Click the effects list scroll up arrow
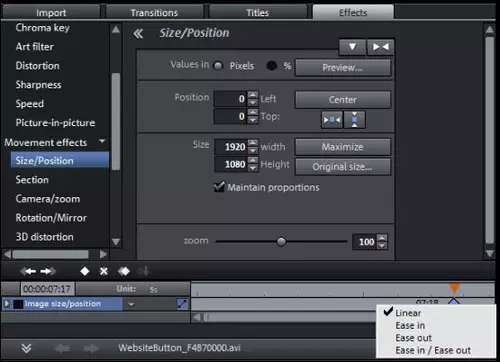Image resolution: width=500 pixels, height=362 pixels. (x=116, y=30)
